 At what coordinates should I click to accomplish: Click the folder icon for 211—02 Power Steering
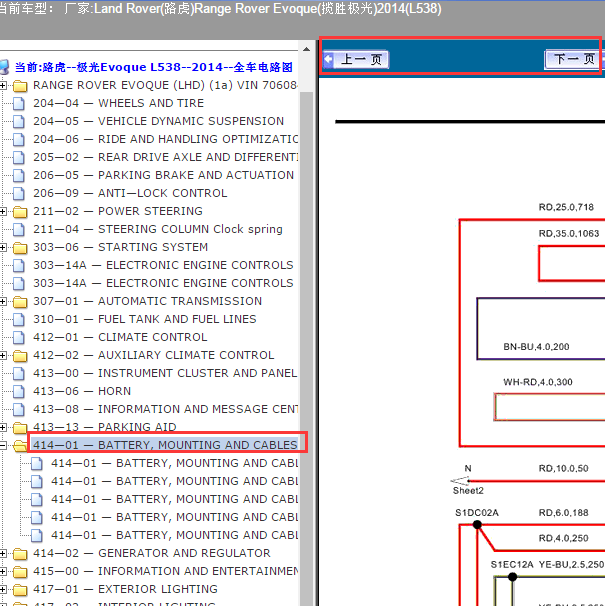pos(20,211)
